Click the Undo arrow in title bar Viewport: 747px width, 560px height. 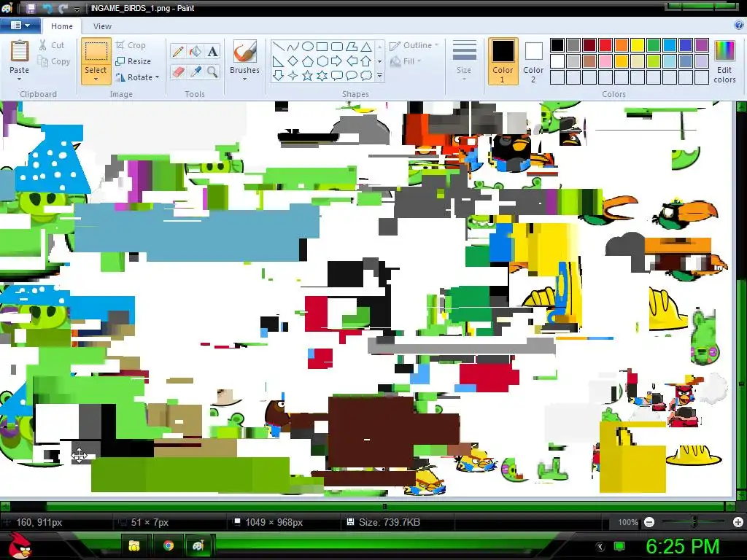(x=47, y=8)
